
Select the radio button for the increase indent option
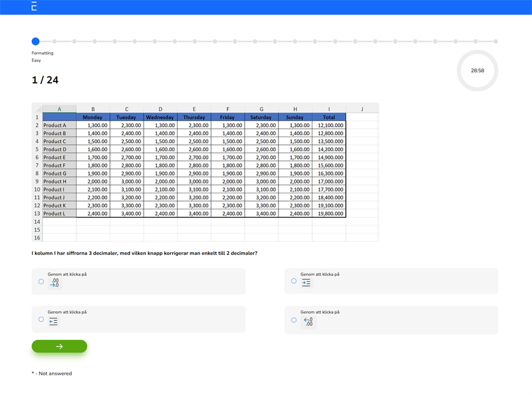[x=294, y=281]
